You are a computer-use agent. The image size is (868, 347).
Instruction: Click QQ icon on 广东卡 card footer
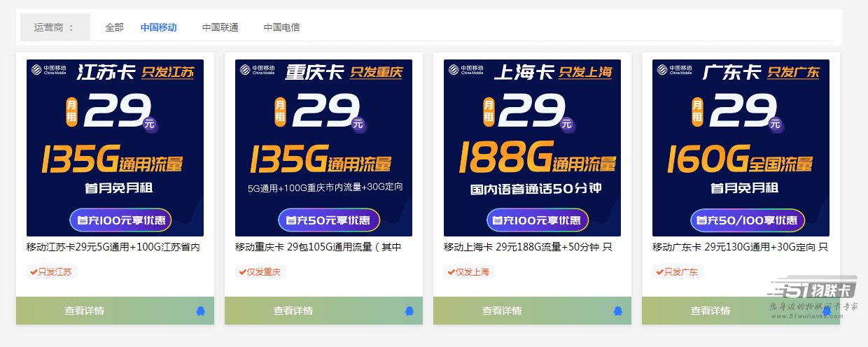point(827,311)
